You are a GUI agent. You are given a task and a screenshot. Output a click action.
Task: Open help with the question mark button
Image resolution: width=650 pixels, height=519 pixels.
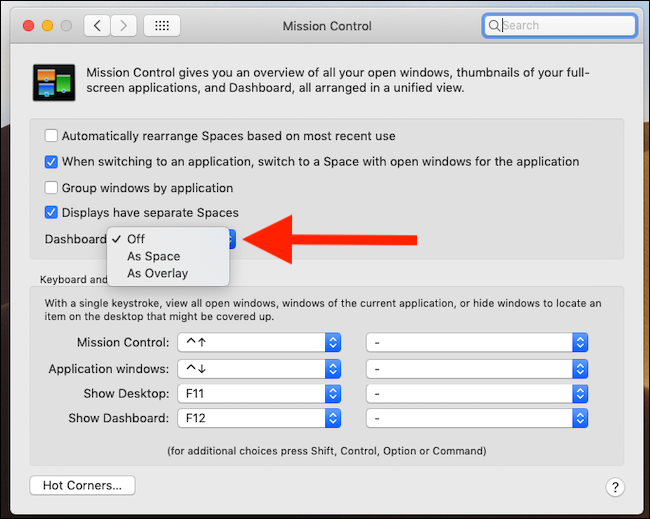click(615, 487)
